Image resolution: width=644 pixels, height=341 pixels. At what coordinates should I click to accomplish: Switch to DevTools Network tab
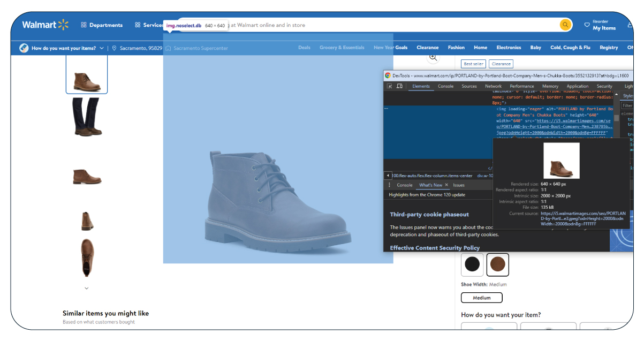pos(493,86)
